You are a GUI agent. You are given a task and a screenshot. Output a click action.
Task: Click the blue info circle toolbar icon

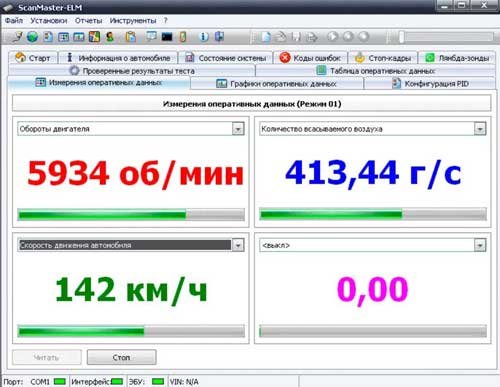pos(204,37)
